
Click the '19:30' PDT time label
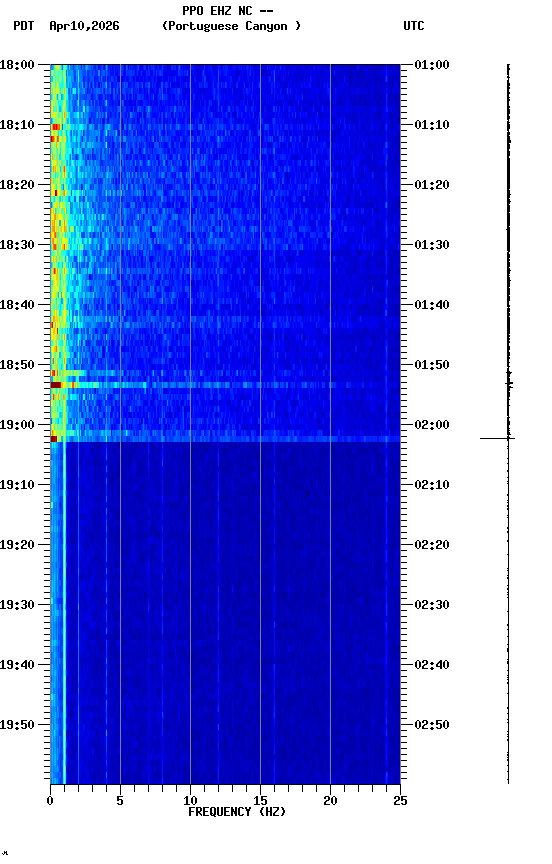click(x=17, y=605)
